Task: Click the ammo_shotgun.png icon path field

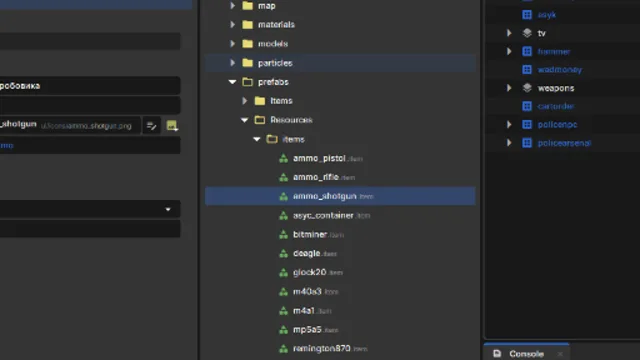Action: (70, 125)
